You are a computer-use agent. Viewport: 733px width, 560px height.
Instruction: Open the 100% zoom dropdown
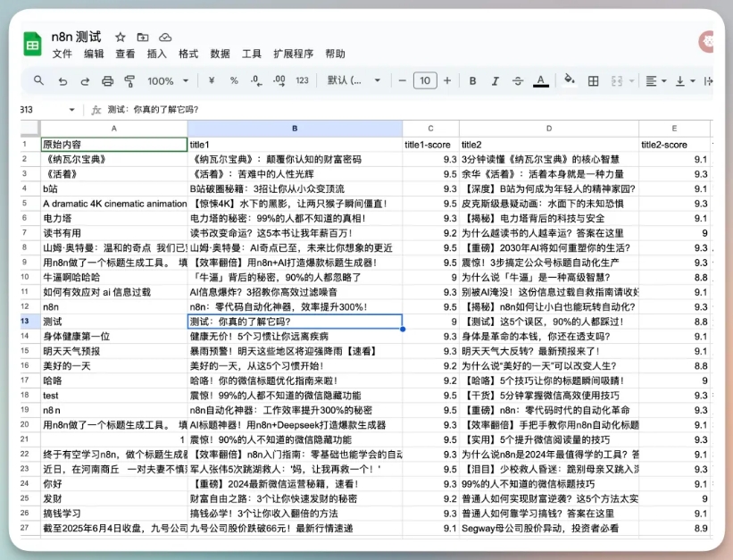coord(168,81)
